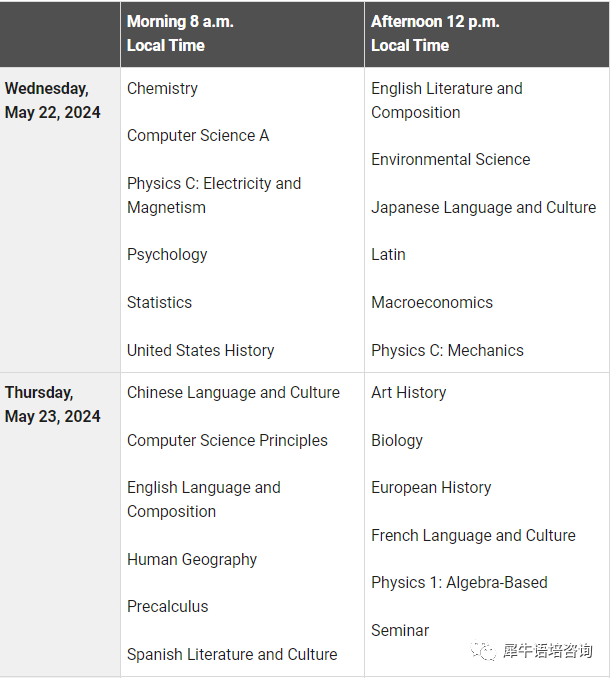Select Physics 1: Algebra-Based entry
The height and width of the screenshot is (678, 612).
459,582
